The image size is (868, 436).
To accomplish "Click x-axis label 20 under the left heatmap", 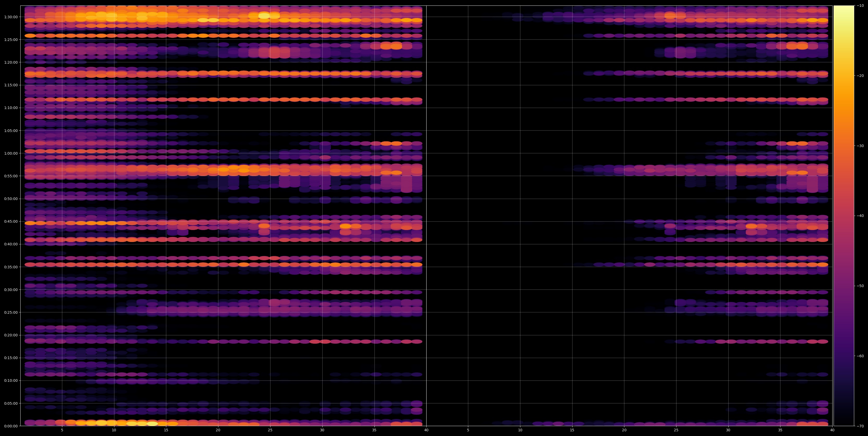I will tap(218, 430).
